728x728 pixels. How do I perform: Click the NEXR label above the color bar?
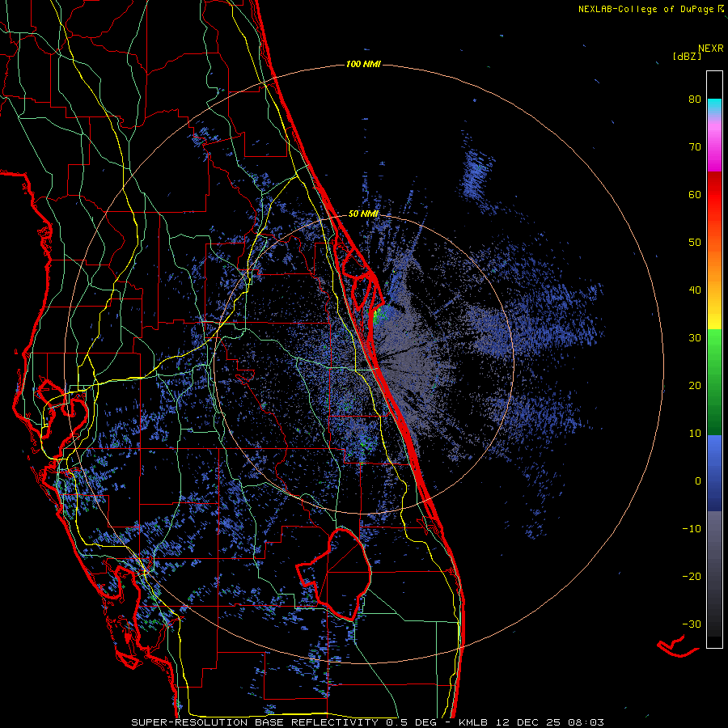coord(710,49)
